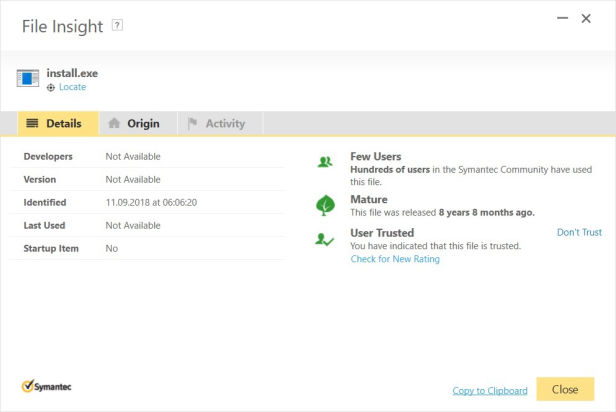Click the Origin tab house icon
Image resolution: width=616 pixels, height=412 pixels.
pos(114,123)
